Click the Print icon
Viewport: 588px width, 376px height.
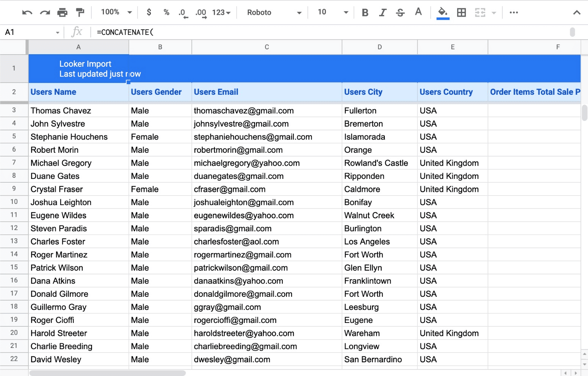[x=62, y=13]
